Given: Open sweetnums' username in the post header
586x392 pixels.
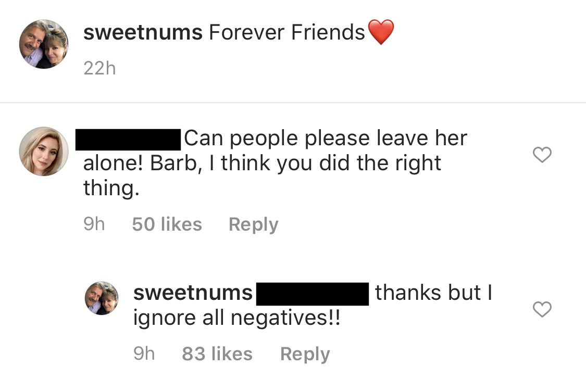Looking at the screenshot, I should (x=143, y=32).
